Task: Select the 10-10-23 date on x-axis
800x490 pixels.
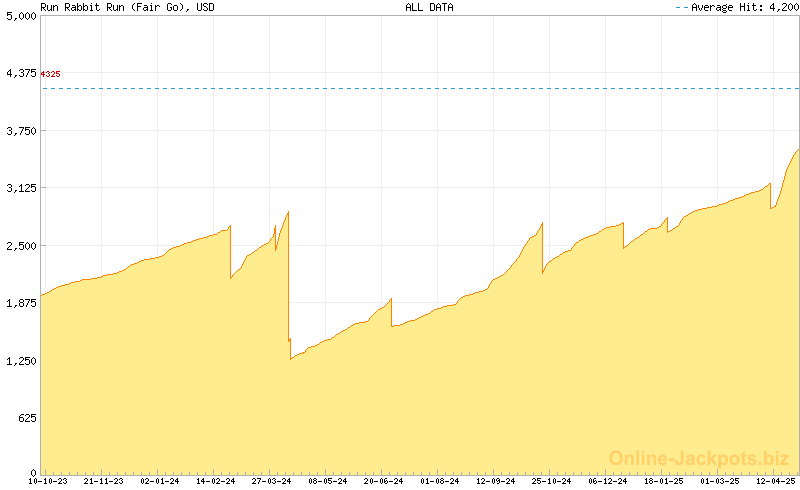Action: point(47,482)
